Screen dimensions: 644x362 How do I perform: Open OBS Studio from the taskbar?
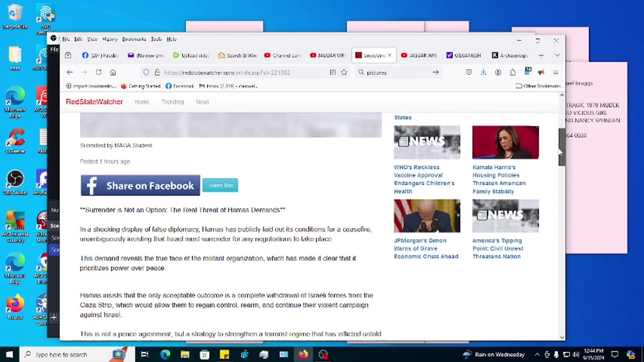click(323, 354)
